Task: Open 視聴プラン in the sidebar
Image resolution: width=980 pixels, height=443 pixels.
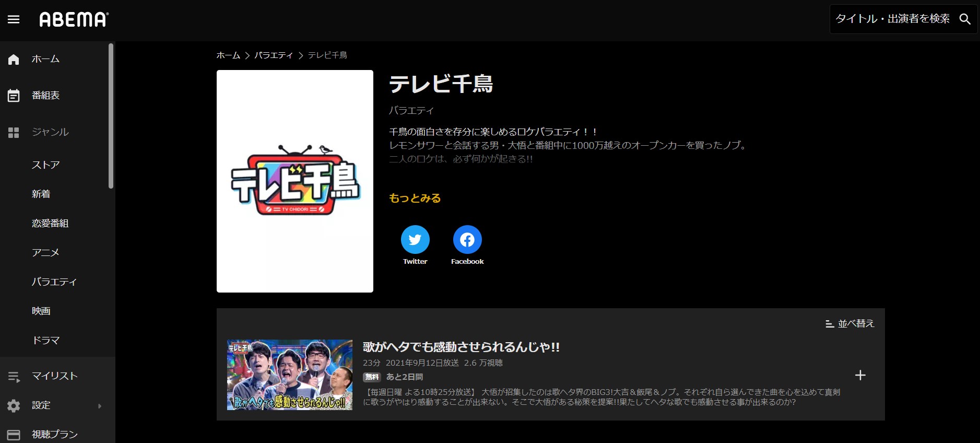Action: 54,435
